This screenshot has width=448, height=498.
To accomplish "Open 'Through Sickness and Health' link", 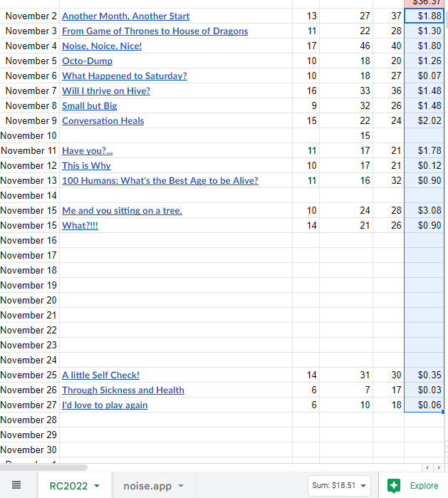I will pos(123,390).
